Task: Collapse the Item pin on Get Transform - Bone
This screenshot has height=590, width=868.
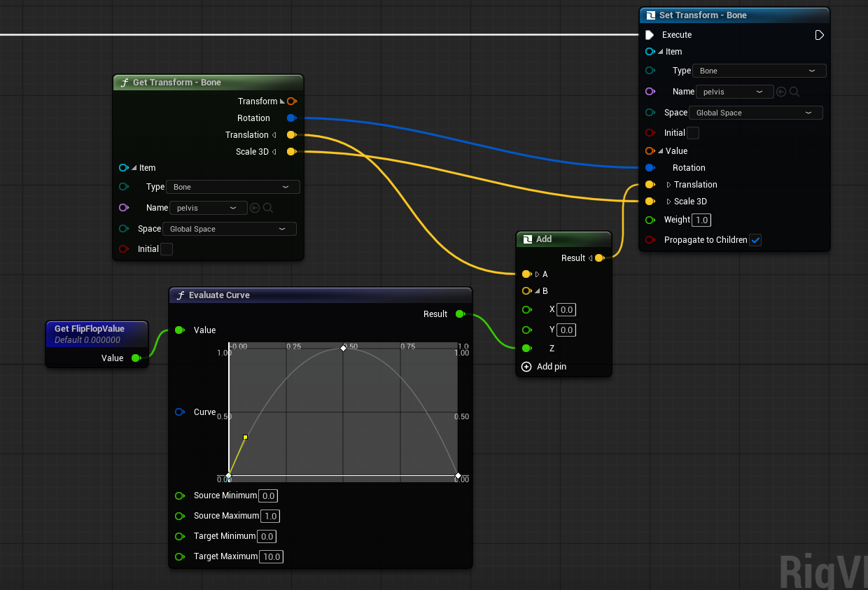Action: (133, 167)
